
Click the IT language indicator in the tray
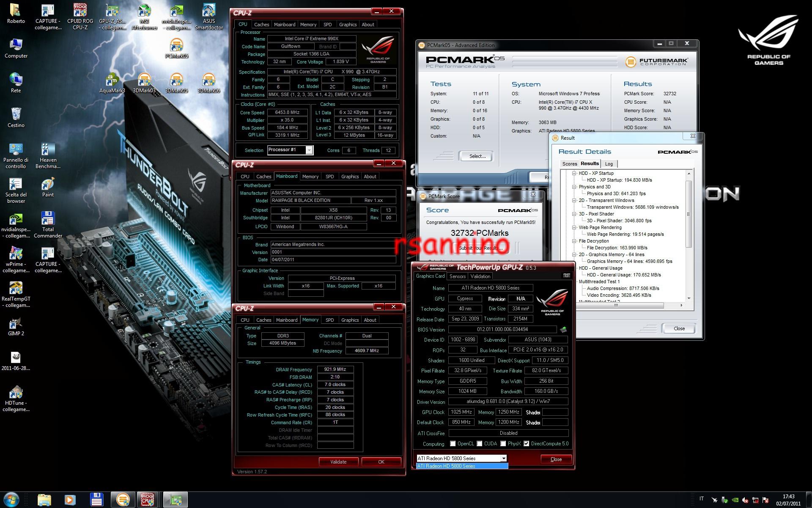(x=702, y=499)
